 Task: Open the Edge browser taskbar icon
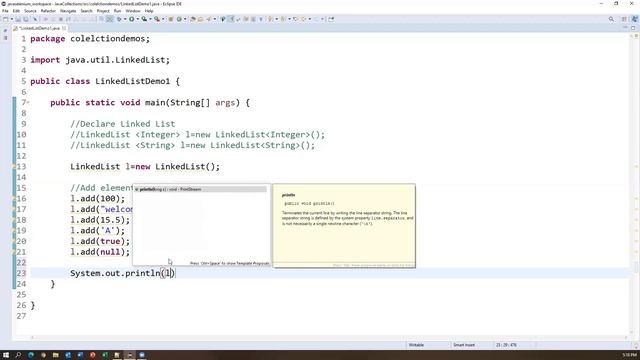coord(31,355)
